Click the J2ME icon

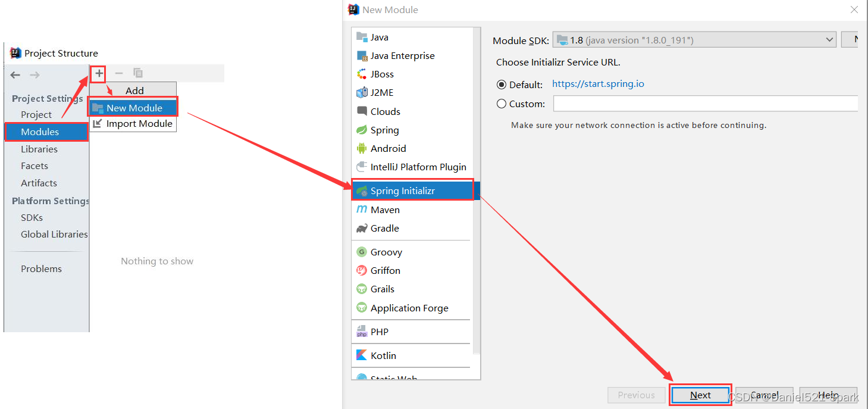pos(362,93)
